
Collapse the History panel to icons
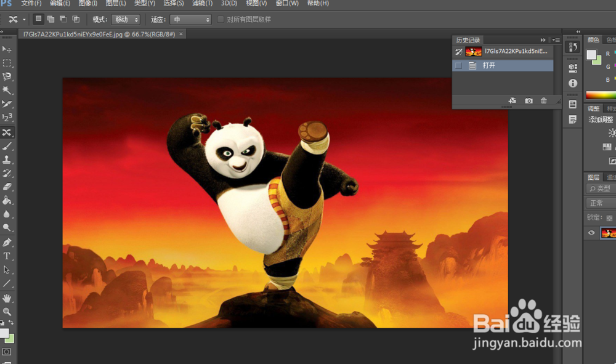click(x=543, y=40)
